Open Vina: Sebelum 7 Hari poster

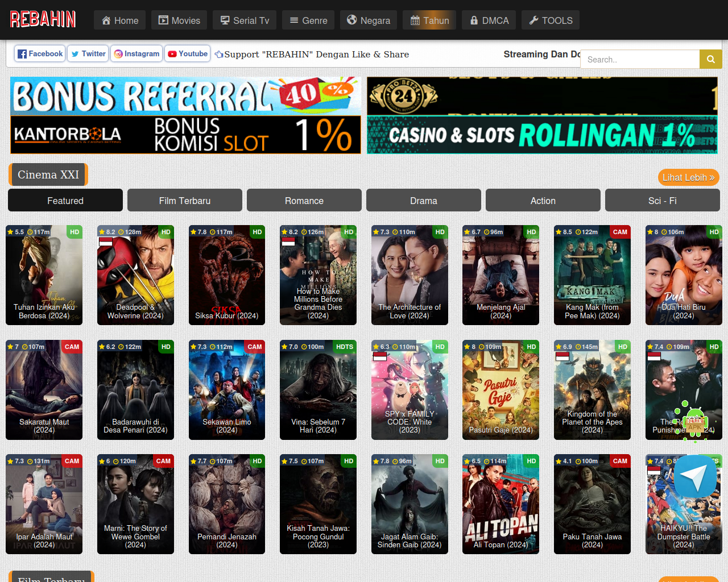(x=318, y=390)
